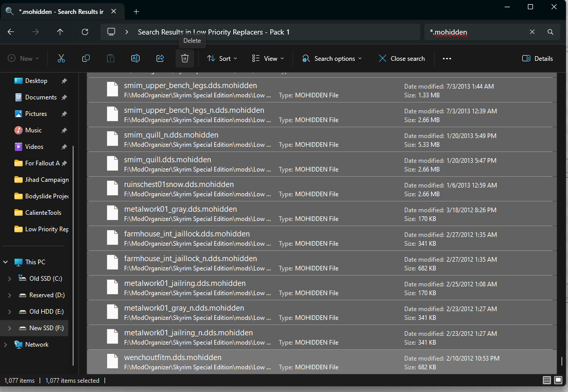Open Documents in the navigation pane

[41, 97]
